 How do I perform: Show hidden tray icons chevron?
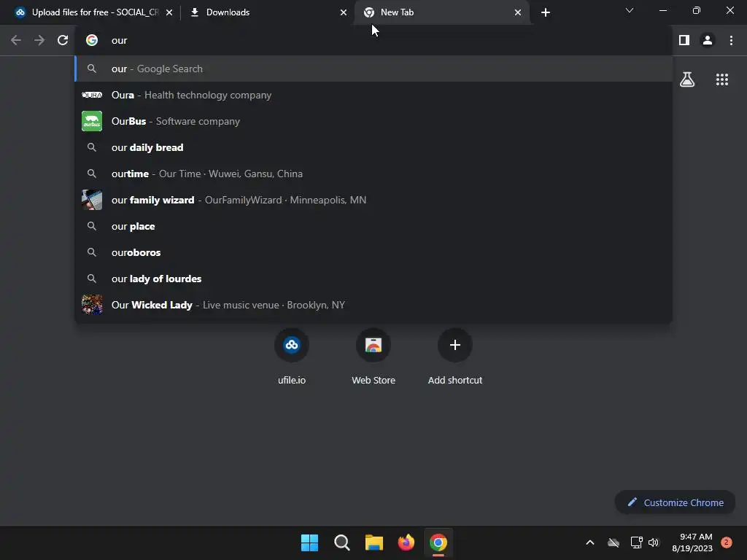(589, 542)
